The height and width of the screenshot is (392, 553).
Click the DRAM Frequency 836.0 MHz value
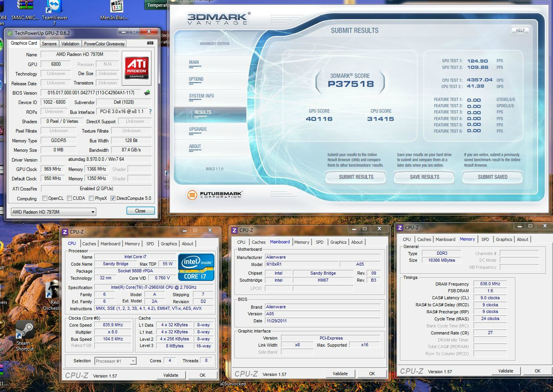(490, 284)
